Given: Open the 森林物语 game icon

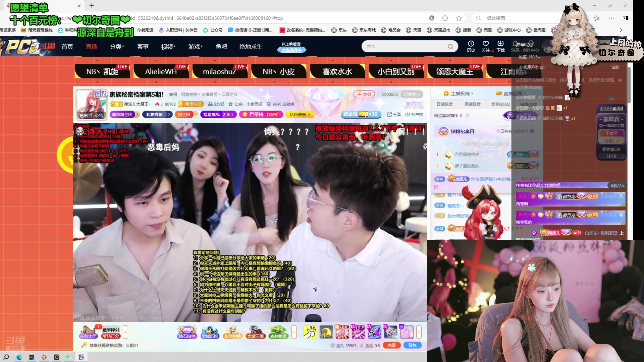Looking at the screenshot, I should coord(278,332).
